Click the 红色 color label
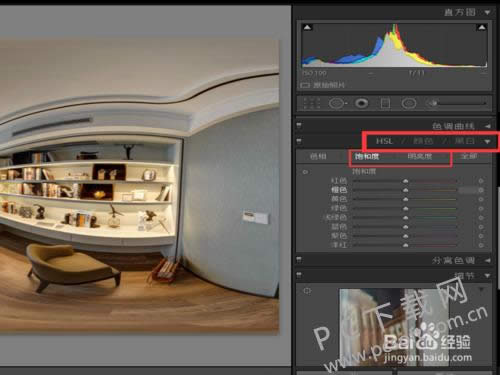500x375 pixels. 339,181
